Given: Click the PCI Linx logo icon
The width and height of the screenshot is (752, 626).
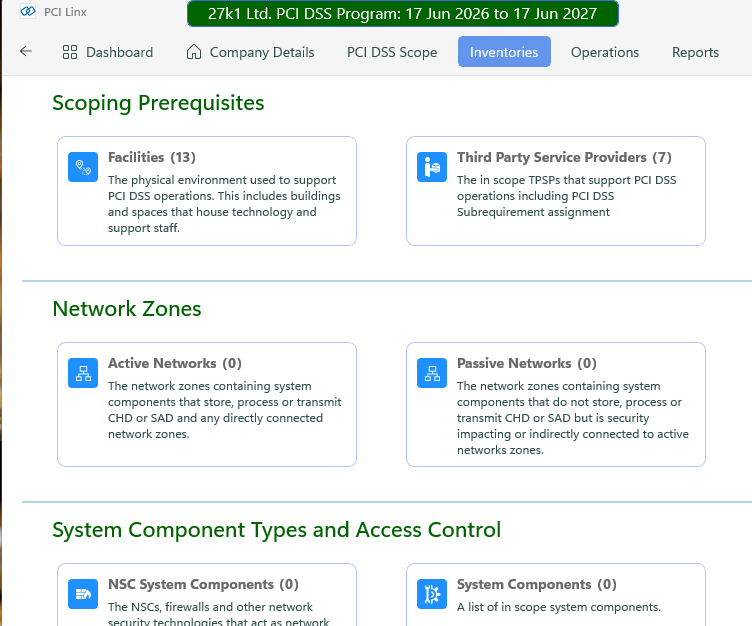Looking at the screenshot, I should tap(28, 12).
